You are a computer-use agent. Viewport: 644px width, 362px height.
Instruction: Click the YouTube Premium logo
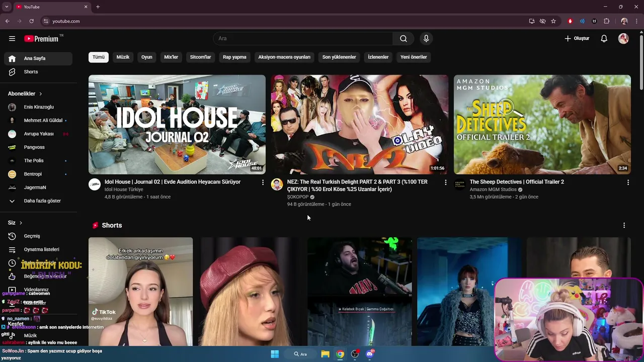click(41, 39)
